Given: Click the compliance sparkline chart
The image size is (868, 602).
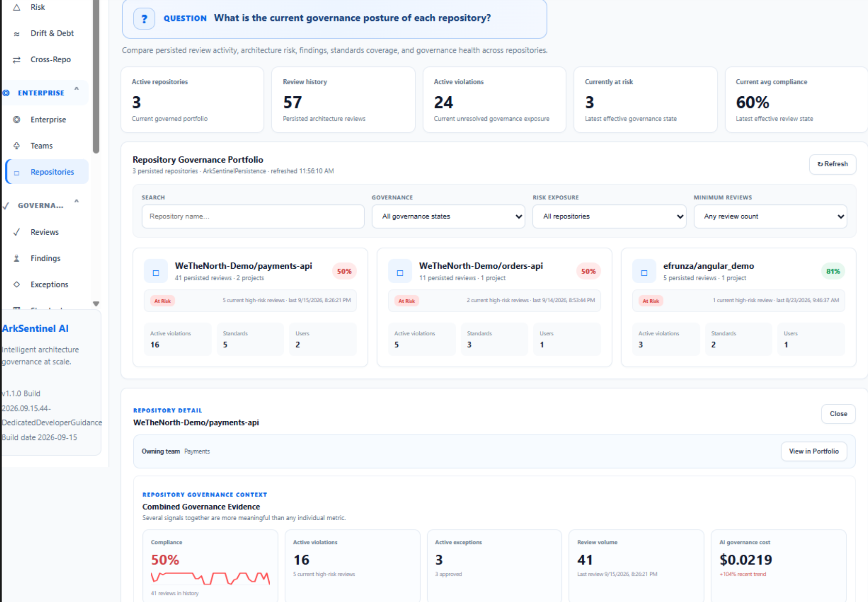Looking at the screenshot, I should click(x=210, y=578).
